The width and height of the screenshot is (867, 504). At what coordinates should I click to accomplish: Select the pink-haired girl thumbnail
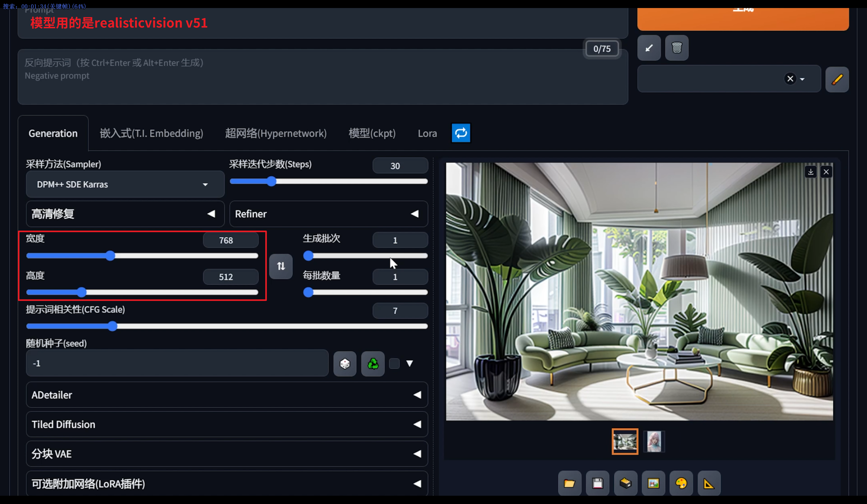(654, 442)
